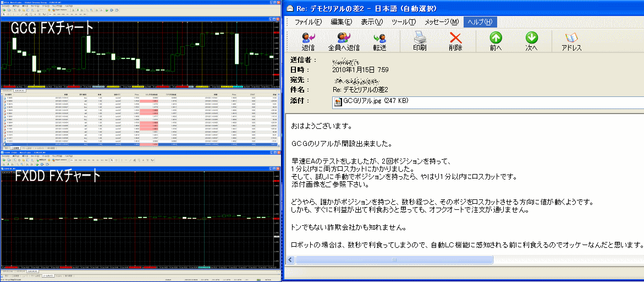Toggle Expert Advisors in GCG MetaTrader toolbar
Image resolution: width=644 pixels, height=282 pixels.
click(x=59, y=10)
